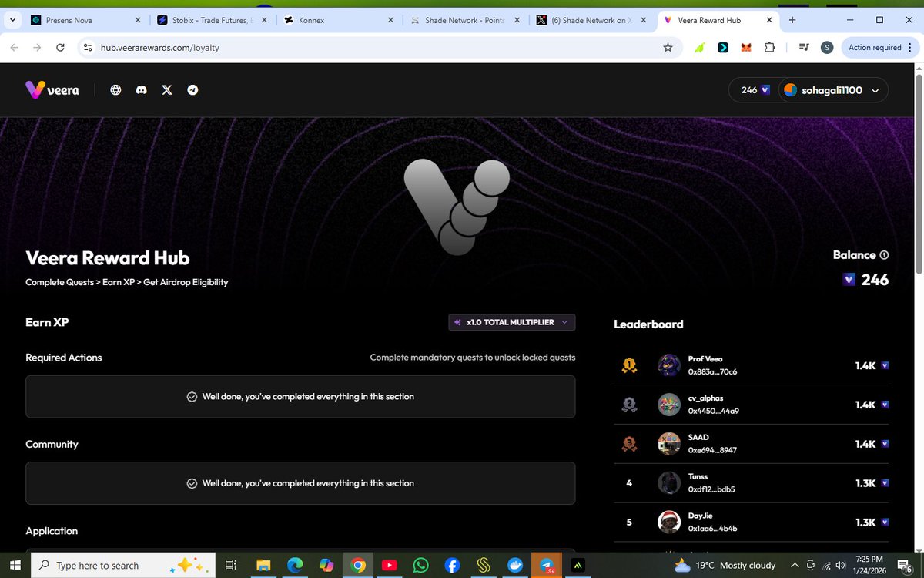Open Facebook from the taskbar
Screen dimensions: 924x578
pos(452,565)
